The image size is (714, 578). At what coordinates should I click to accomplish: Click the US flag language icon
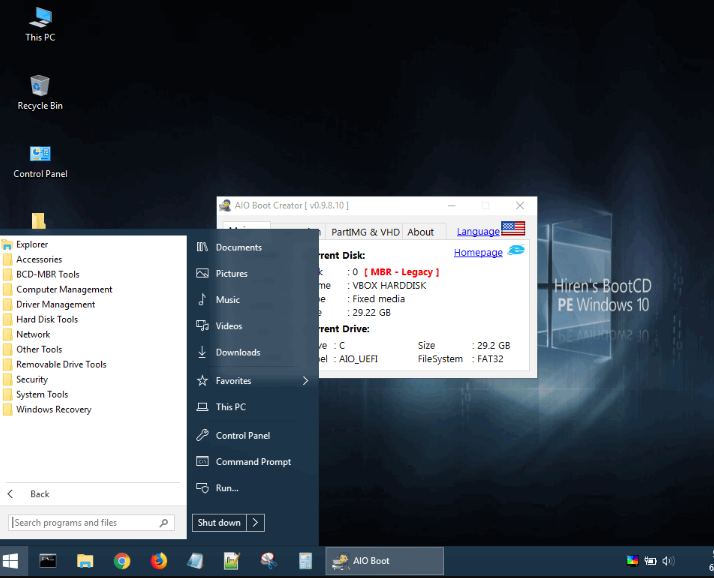click(x=513, y=229)
